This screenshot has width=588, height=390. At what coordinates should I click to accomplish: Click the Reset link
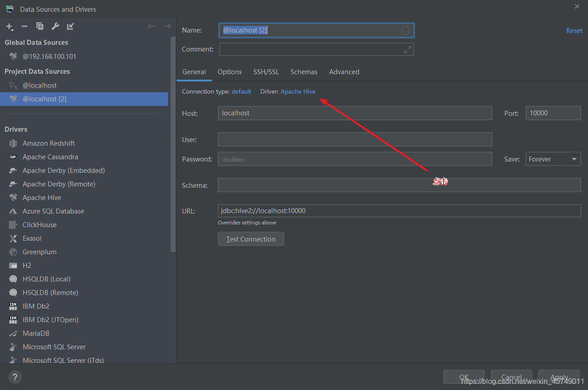[x=574, y=31]
